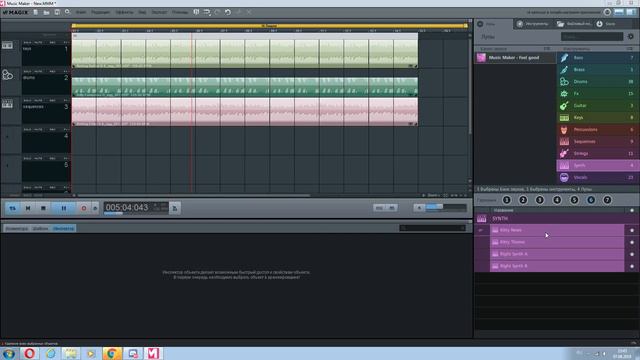640x360 pixels.
Task: Select the Drums instrument category
Action: (x=598, y=82)
